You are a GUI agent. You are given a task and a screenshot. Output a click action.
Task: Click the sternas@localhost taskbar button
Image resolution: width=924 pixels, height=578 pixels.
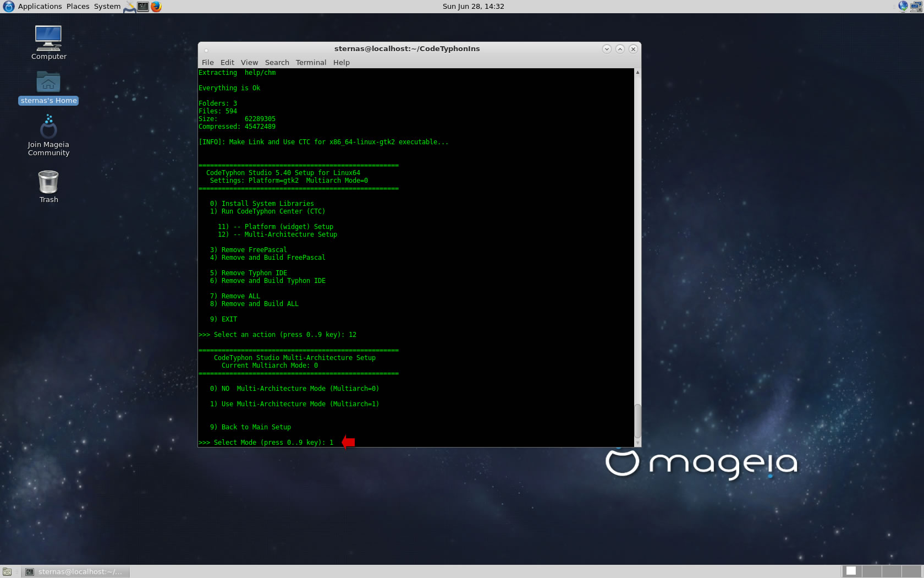[75, 571]
